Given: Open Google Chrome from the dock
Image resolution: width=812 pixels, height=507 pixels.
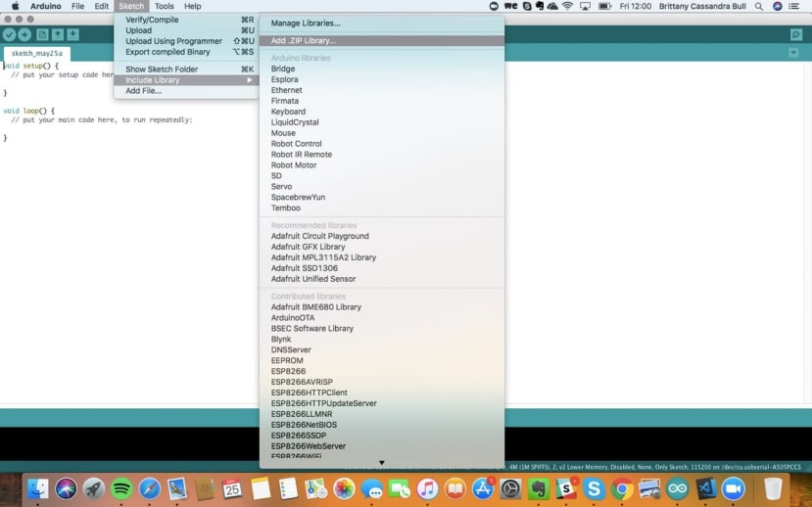Looking at the screenshot, I should click(622, 488).
